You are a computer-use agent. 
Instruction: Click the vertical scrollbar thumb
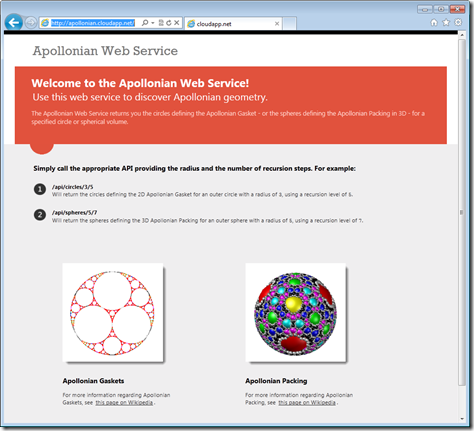point(462,212)
